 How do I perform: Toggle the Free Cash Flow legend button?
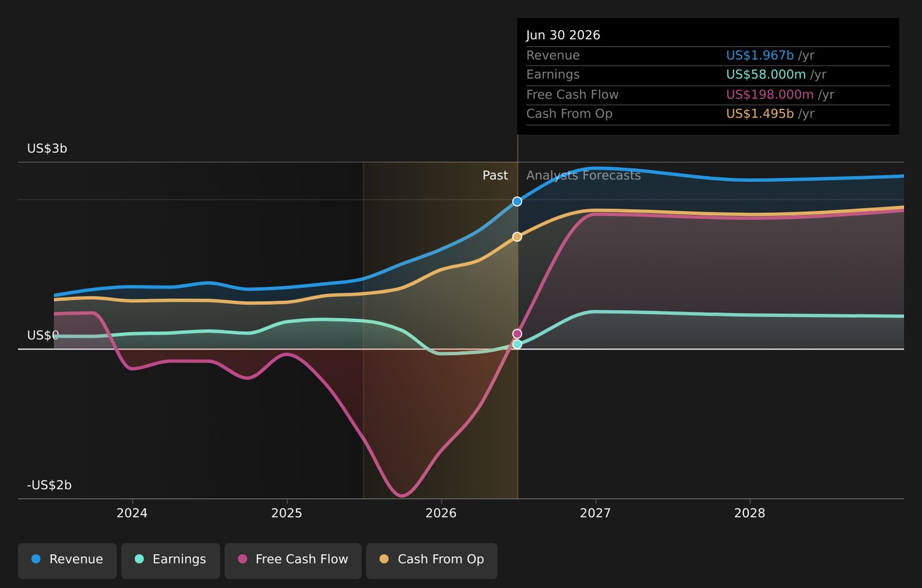[293, 560]
